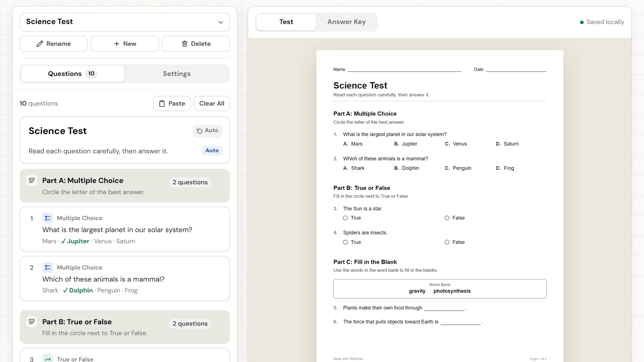Click answer 'B. Jupiter' in preview
644x362 pixels.
[406, 144]
